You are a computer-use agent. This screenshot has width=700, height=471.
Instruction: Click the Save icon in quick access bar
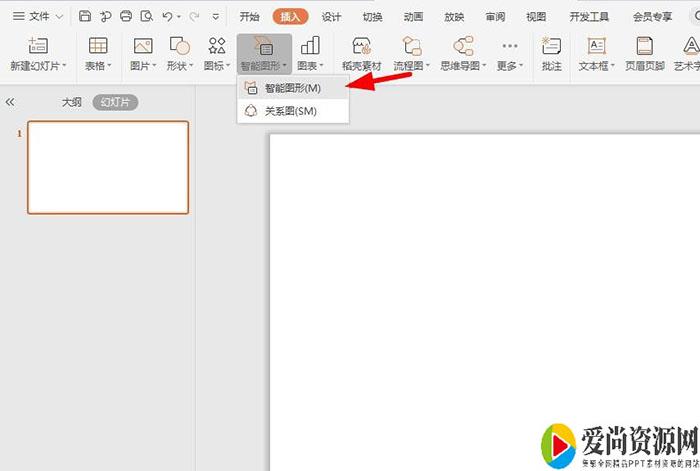pyautogui.click(x=85, y=16)
